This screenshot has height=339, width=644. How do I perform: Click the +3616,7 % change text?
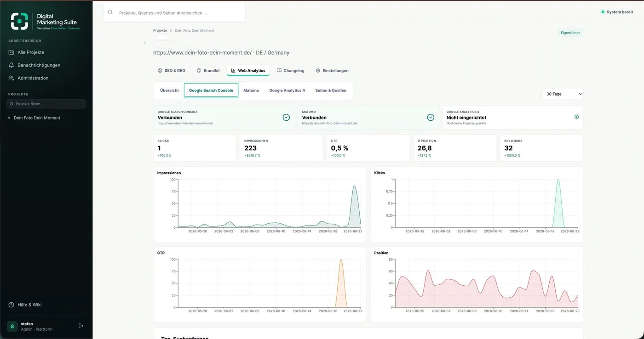(x=252, y=156)
